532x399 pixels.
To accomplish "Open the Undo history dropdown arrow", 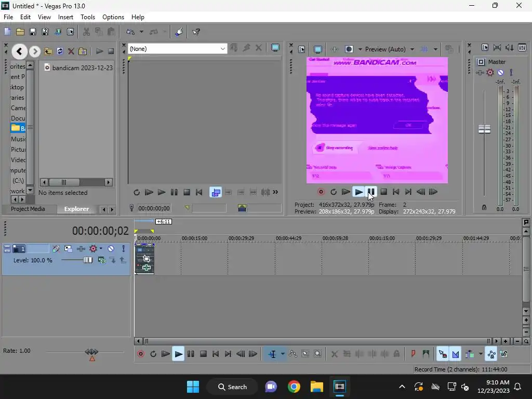I will (x=141, y=32).
